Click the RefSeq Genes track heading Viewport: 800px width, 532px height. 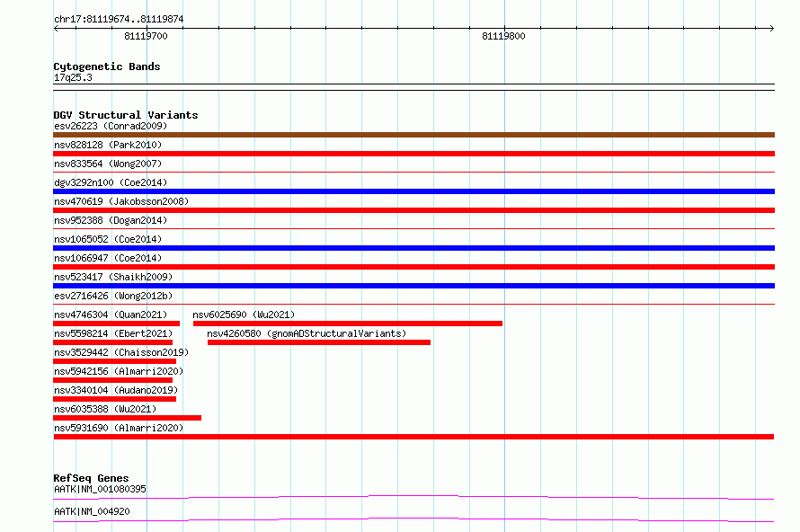pos(92,478)
